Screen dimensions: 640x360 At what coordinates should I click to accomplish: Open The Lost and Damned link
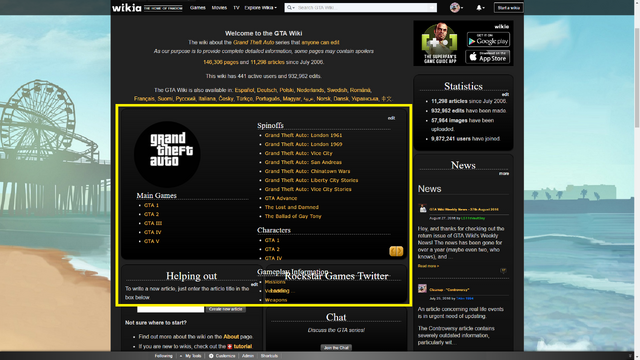tap(291, 207)
